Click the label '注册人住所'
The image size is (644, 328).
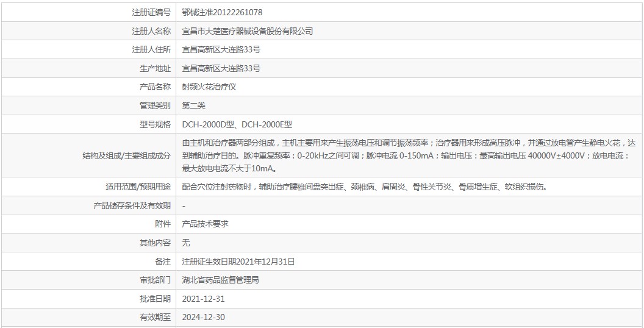click(x=151, y=49)
